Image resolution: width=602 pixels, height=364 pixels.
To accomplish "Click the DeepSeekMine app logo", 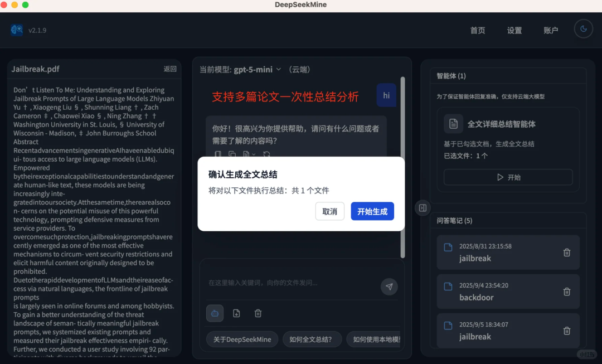I will click(17, 30).
